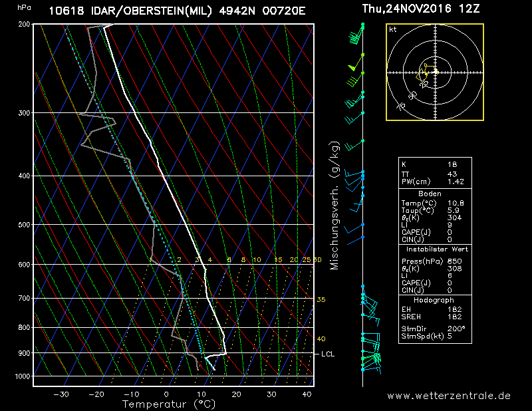Click the yellow 35 label on right edge
Viewport: 532px width, 411px height.
pyautogui.click(x=321, y=300)
